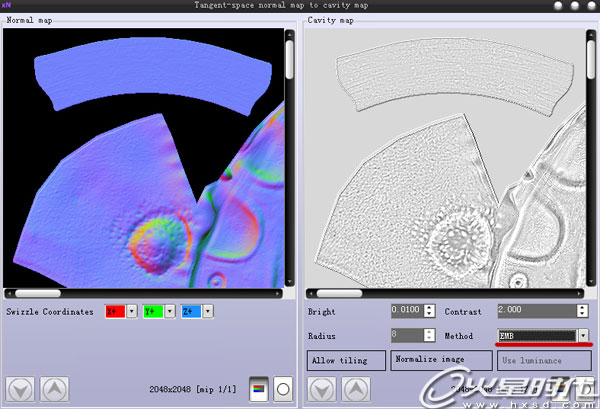Image resolution: width=600 pixels, height=409 pixels.
Task: Click the blue Z+ swizzle color box
Action: pos(191,311)
